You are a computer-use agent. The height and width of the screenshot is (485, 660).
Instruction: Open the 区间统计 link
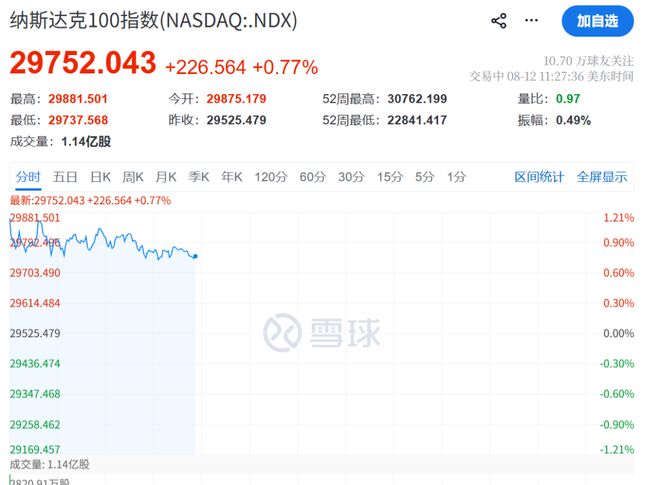point(539,177)
